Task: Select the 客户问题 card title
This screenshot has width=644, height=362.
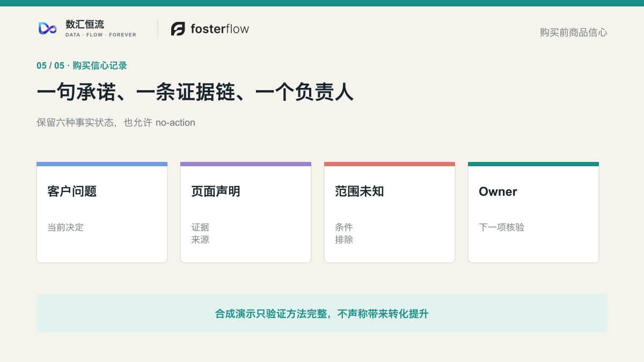Action: point(72,191)
